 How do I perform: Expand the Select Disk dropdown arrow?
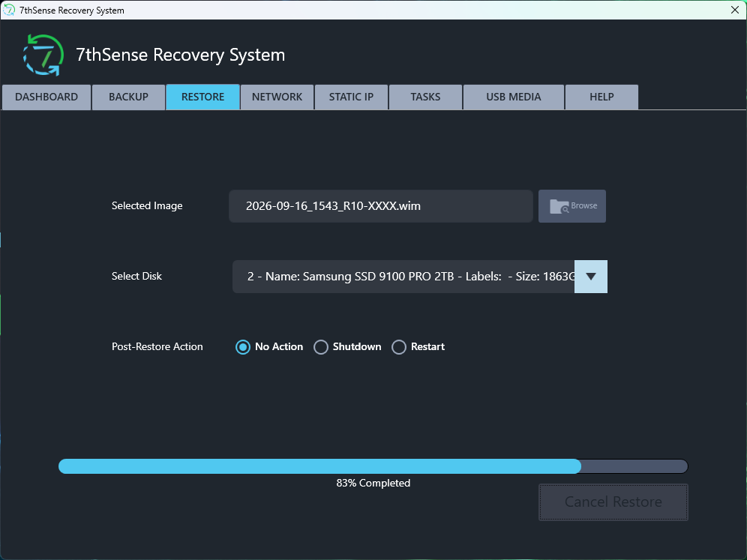tap(591, 277)
